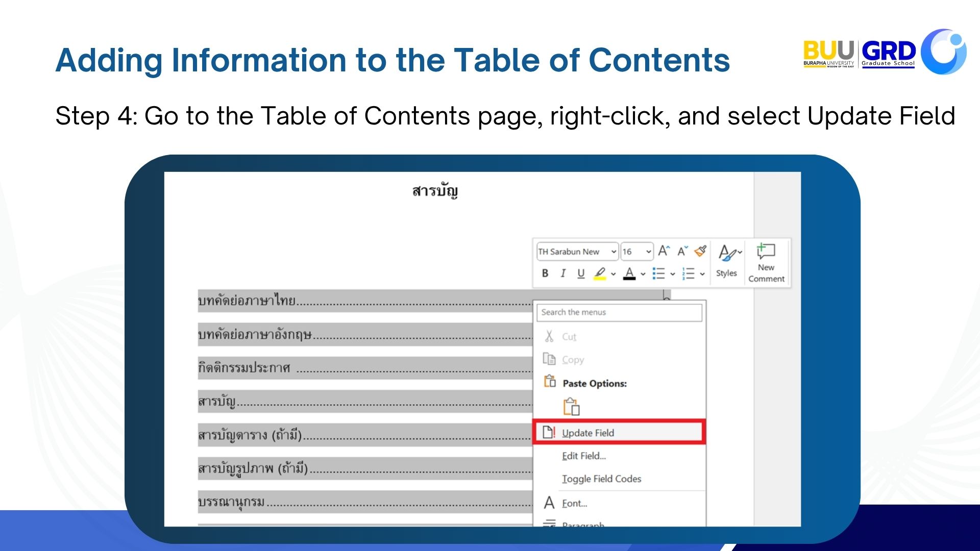The height and width of the screenshot is (551, 980).
Task: Choose Toggle Field Codes menu entry
Action: 601,479
